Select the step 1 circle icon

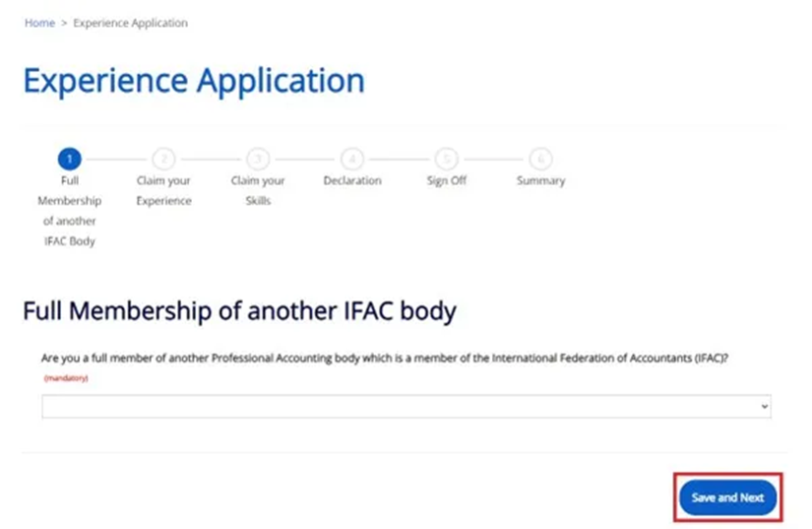(x=69, y=158)
